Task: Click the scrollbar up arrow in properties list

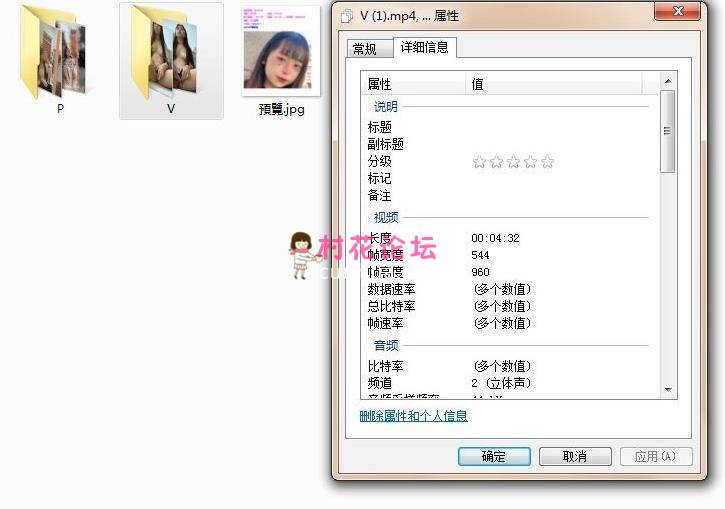Action: pos(668,81)
